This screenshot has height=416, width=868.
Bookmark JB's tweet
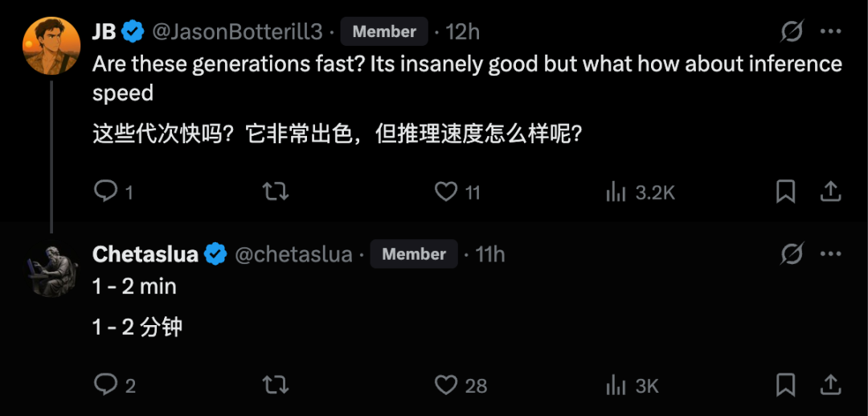click(785, 192)
